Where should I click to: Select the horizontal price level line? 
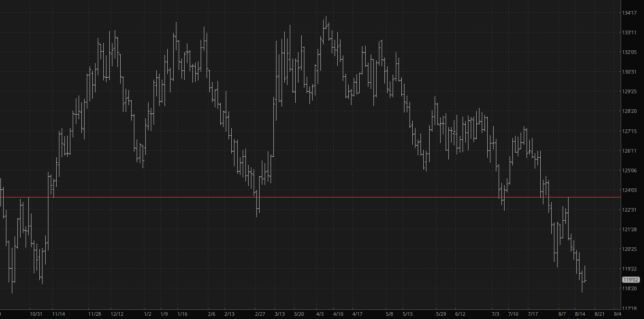click(366, 197)
